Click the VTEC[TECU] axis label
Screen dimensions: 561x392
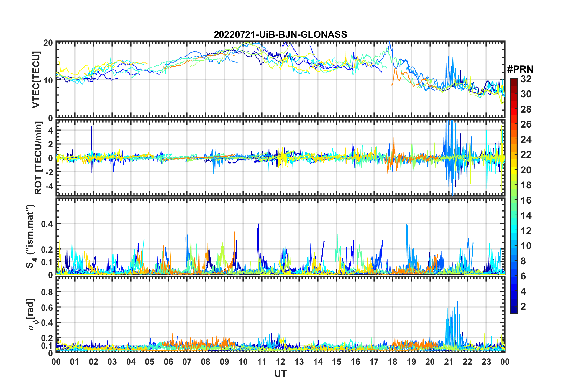click(x=36, y=80)
